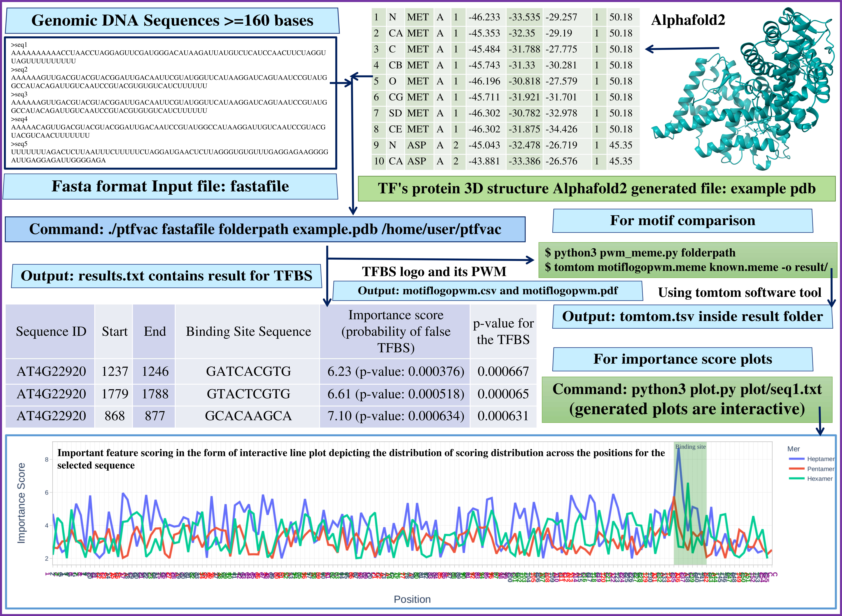Viewport: 842px width, 616px height.
Task: Click the '>seq1' label in fasta box
Action: (x=19, y=45)
